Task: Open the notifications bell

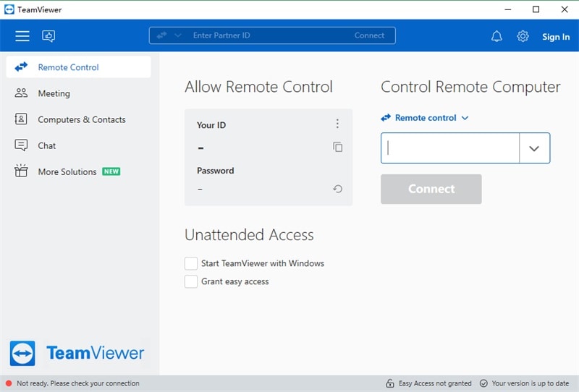Action: (496, 36)
